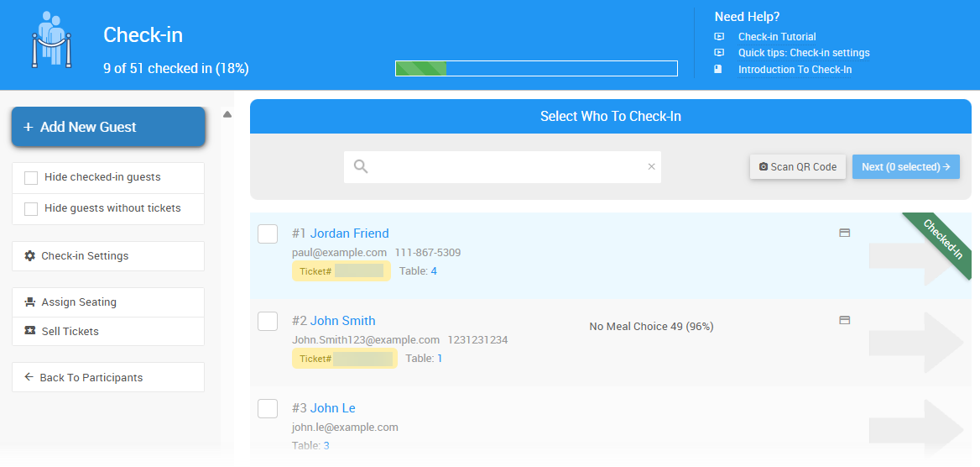This screenshot has width=980, height=467.
Task: Click the Scan QR Code button
Action: (797, 167)
